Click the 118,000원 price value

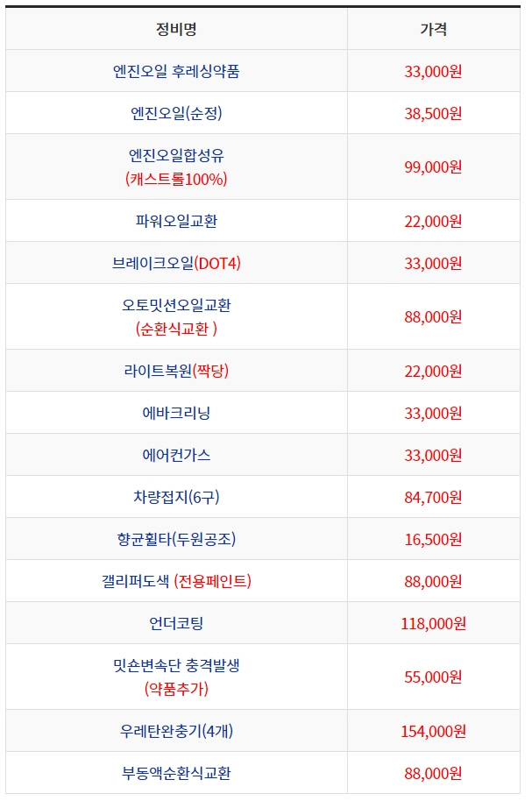pos(433,623)
